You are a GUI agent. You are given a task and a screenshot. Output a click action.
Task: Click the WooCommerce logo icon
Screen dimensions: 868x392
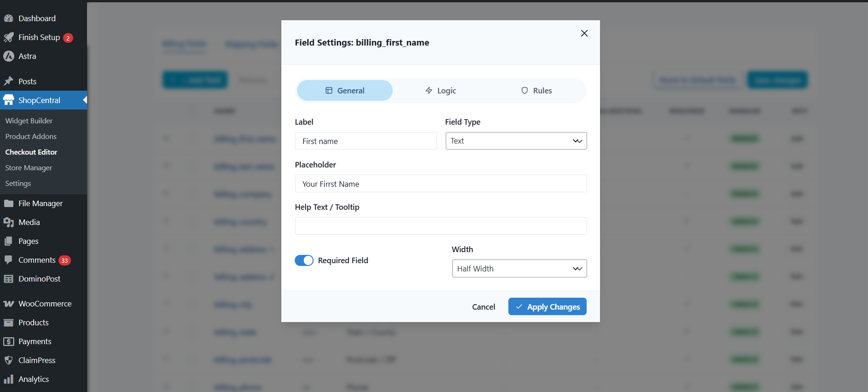point(8,304)
